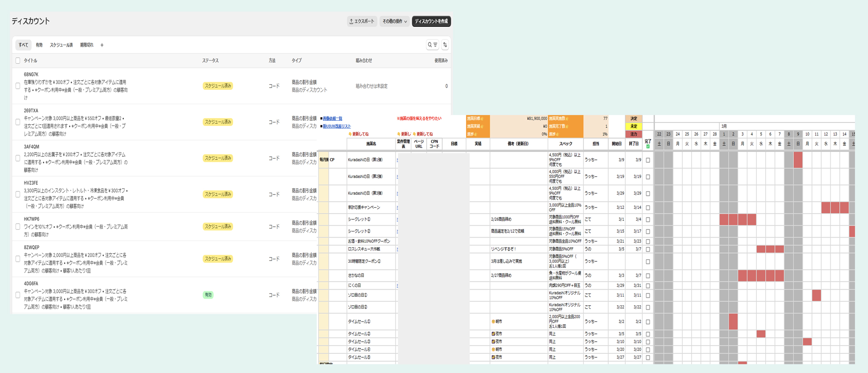Switch to the スケジュール済 tab

coord(61,45)
